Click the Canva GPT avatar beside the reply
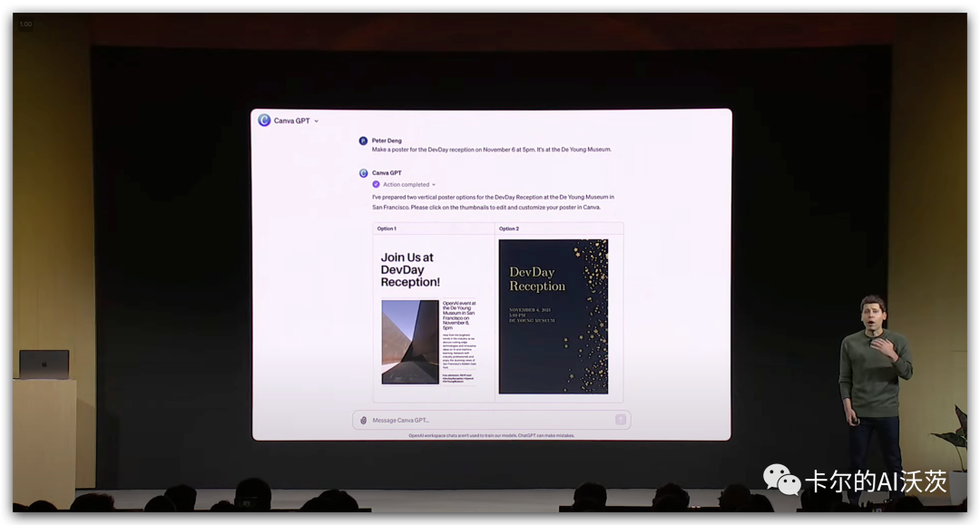980x525 pixels. 363,173
